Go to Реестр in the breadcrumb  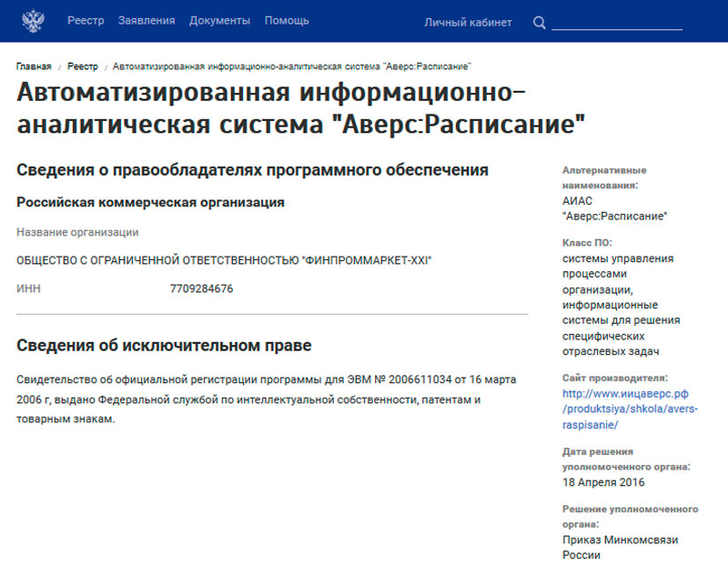[x=83, y=66]
